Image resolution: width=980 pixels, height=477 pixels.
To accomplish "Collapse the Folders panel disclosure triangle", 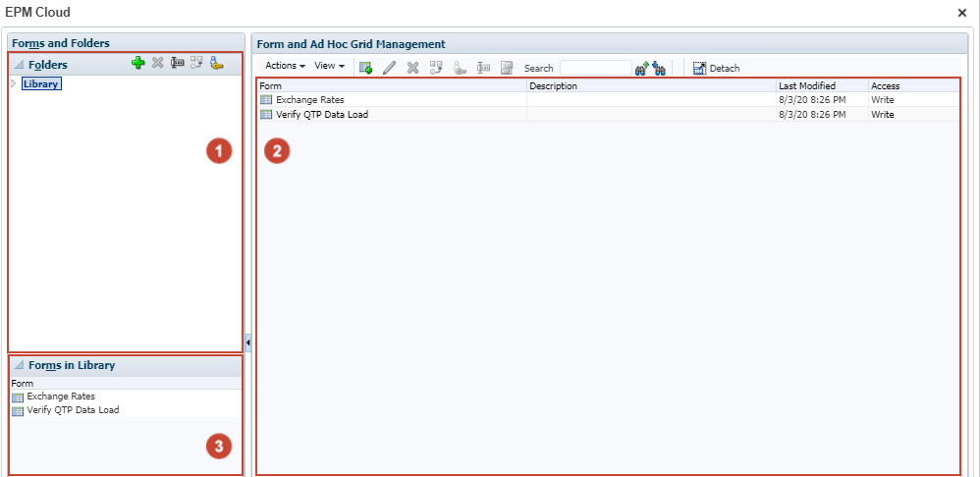I will 18,65.
